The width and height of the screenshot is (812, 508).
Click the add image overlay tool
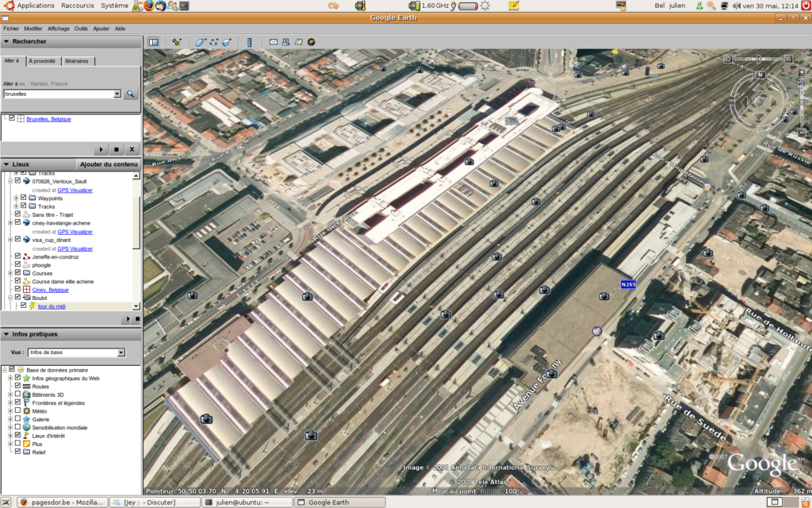(226, 42)
